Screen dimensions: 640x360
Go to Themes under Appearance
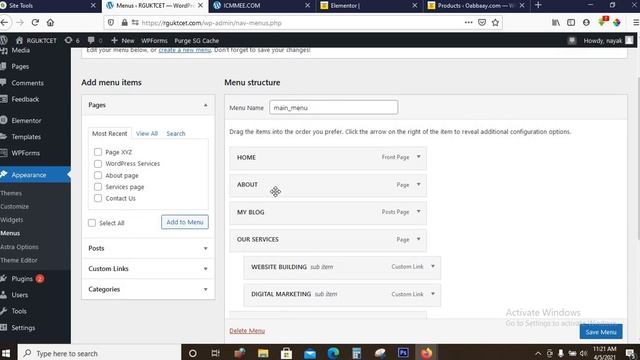(x=11, y=193)
